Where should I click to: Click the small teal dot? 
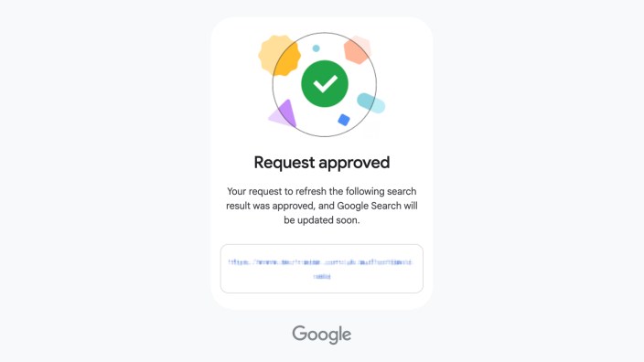[x=316, y=48]
